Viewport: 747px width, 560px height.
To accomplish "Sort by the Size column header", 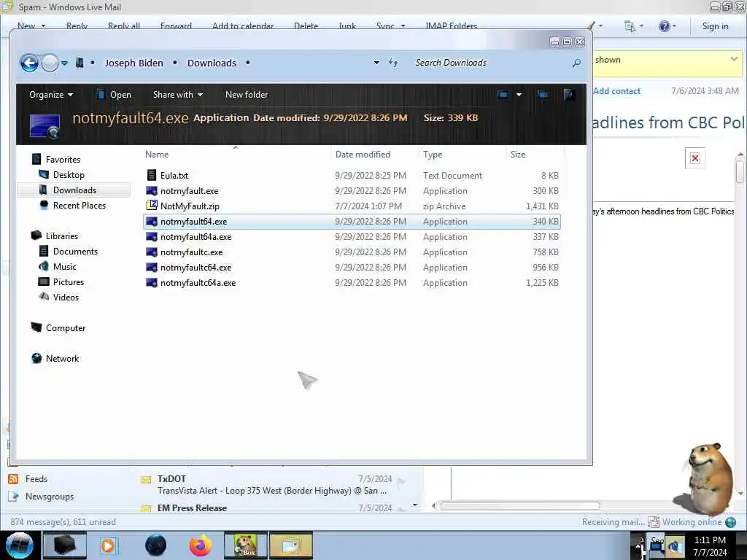I will (x=518, y=155).
